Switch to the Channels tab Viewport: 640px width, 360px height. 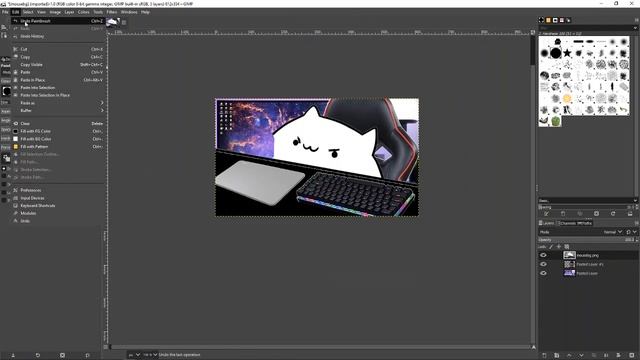coord(567,223)
